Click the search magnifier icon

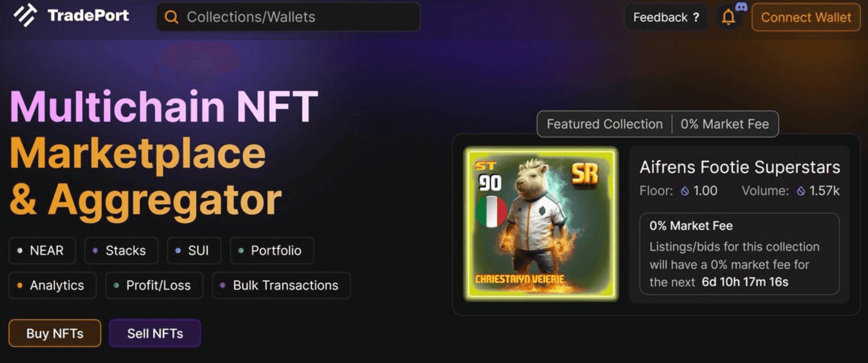(x=171, y=17)
